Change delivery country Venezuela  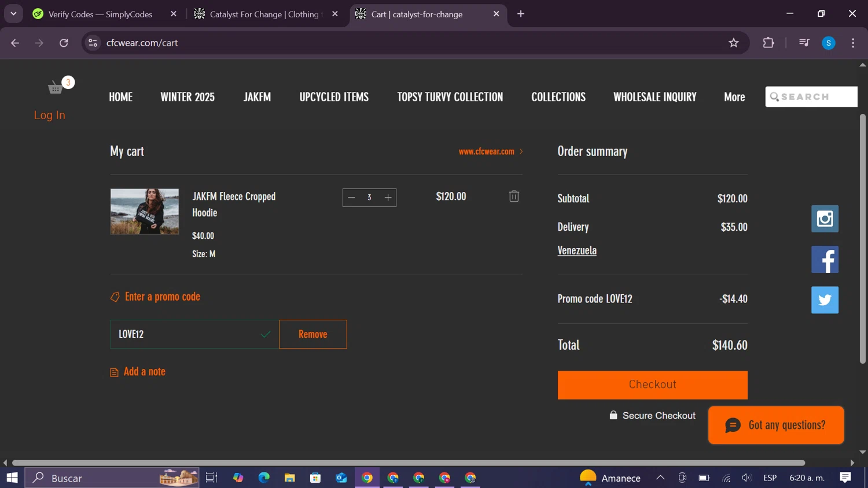click(x=577, y=250)
